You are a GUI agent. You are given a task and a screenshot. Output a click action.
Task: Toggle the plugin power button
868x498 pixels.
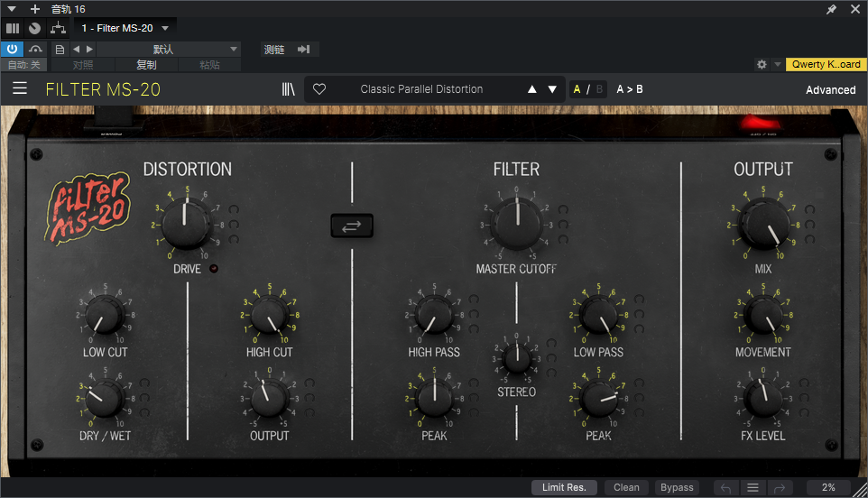(x=12, y=49)
